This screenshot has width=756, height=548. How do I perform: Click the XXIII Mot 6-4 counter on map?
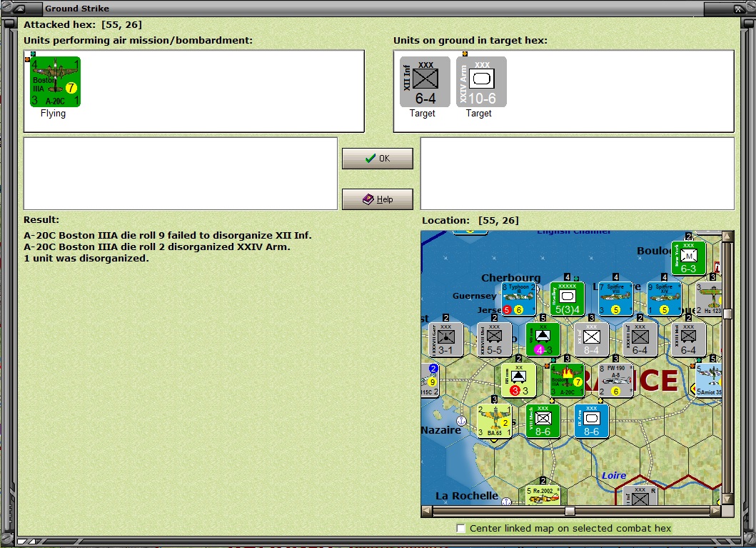(688, 339)
